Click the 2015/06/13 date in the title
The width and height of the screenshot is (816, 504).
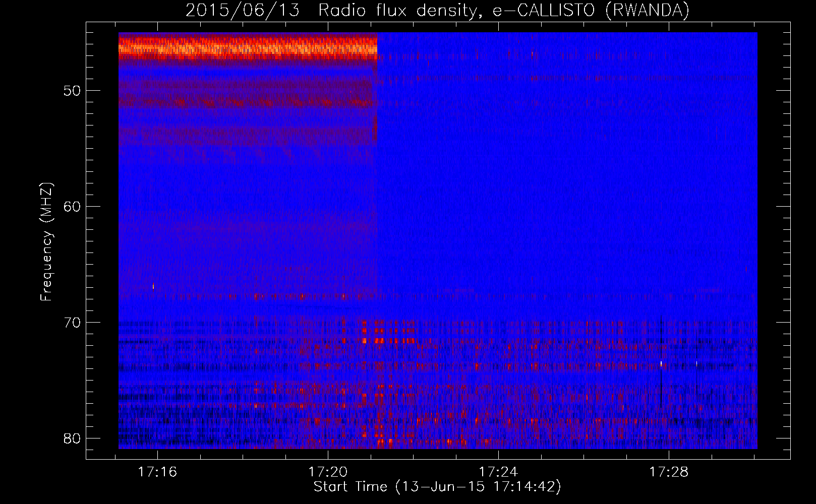[x=243, y=10]
